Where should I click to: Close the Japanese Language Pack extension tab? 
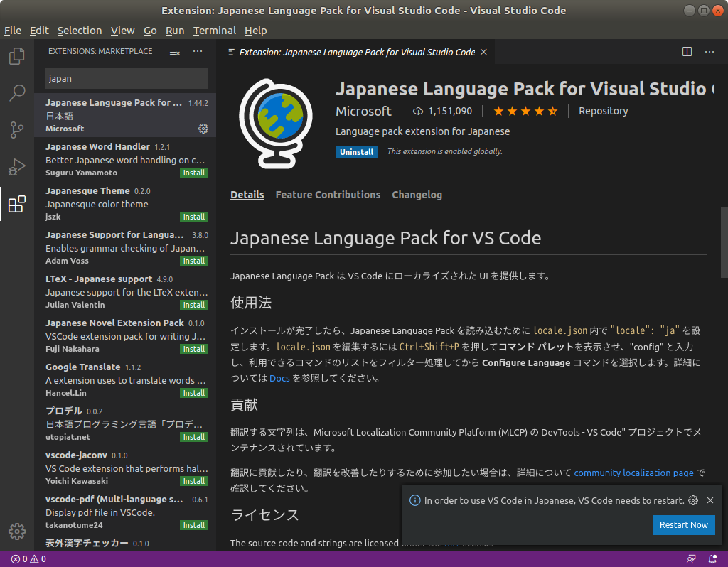click(483, 52)
